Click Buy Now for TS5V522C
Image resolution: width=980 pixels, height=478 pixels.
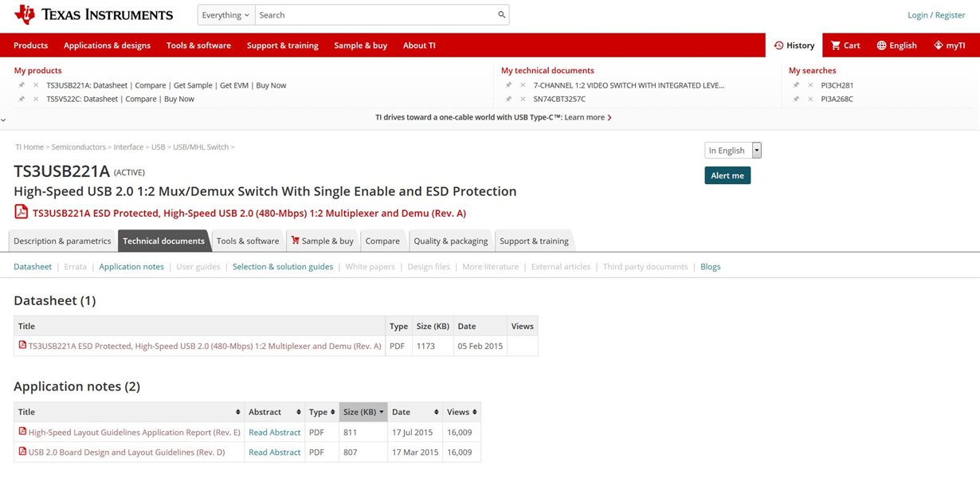(179, 99)
